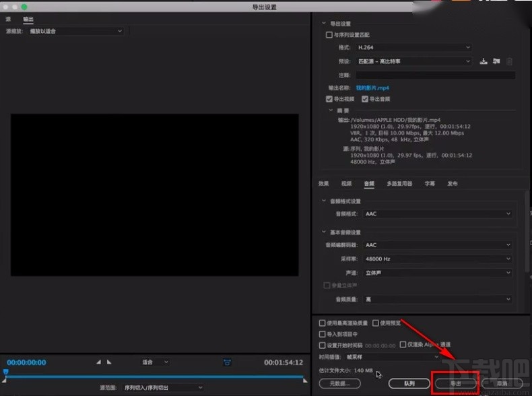Enable 仅渲染 Alpha 通道 checkbox
This screenshot has width=532, height=396.
[403, 344]
